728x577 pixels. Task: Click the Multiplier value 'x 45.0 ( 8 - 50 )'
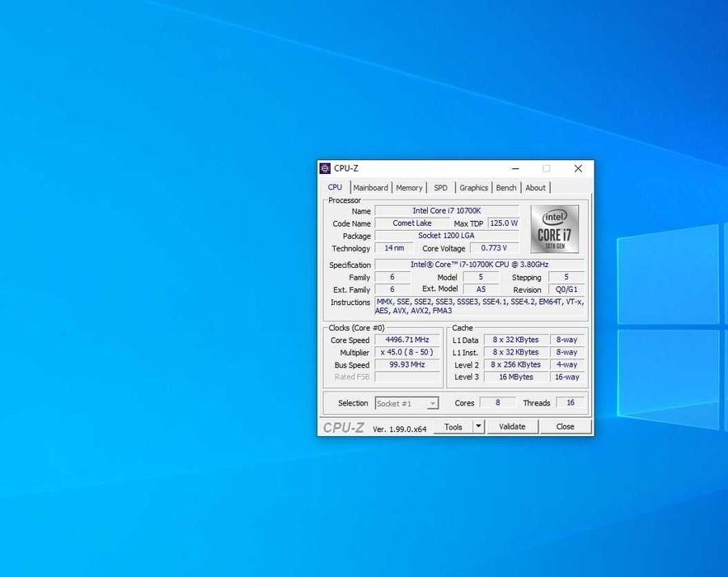[407, 352]
